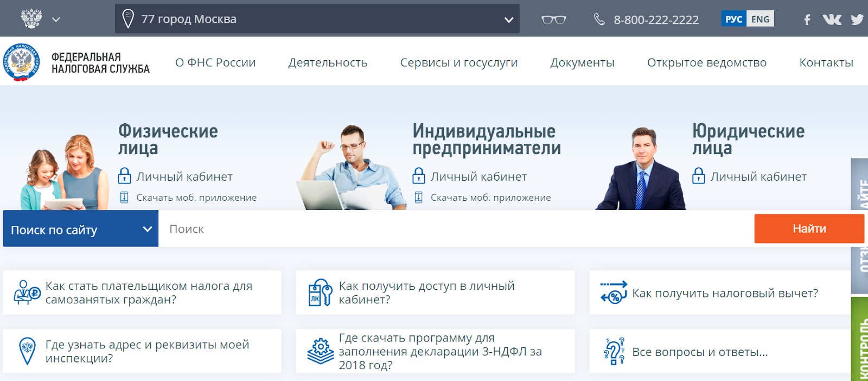Viewport: 868px width, 381px height.
Task: Click the Federal Tax Service round logo
Action: pos(21,62)
